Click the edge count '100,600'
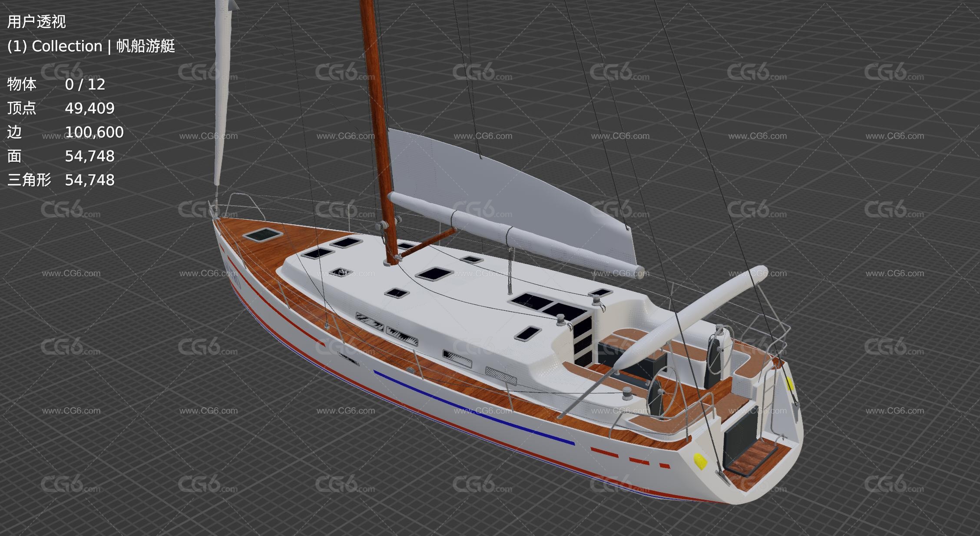 [x=94, y=132]
